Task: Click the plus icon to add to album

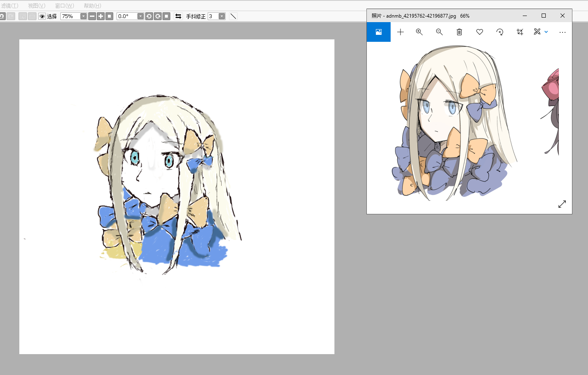Action: (x=400, y=32)
